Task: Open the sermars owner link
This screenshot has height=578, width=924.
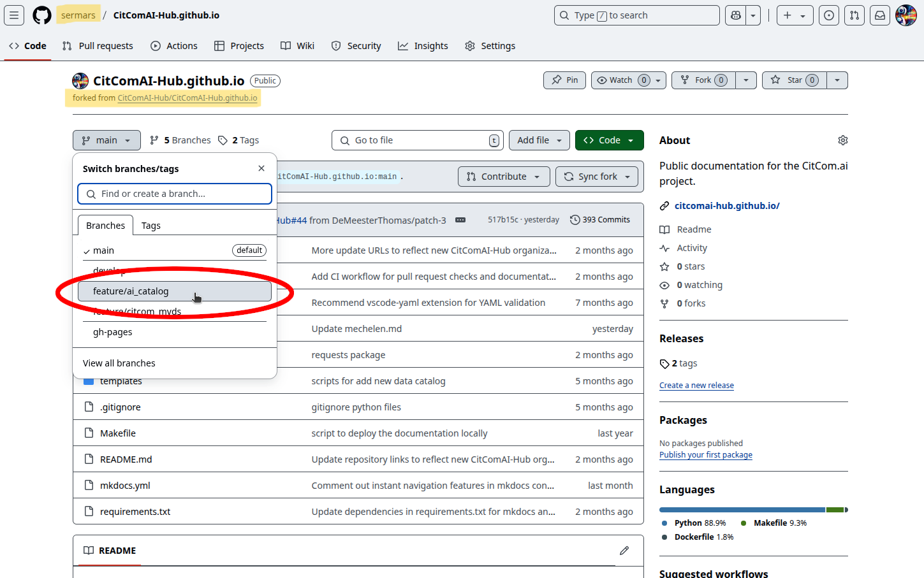Action: click(x=78, y=15)
